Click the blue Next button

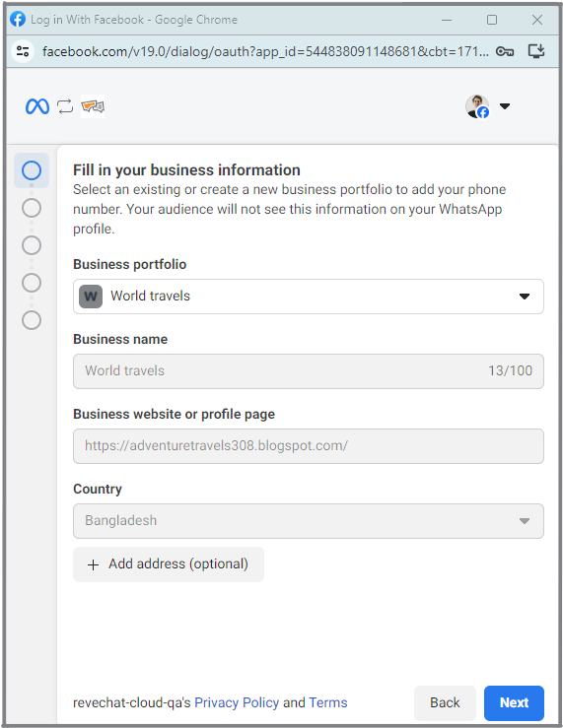pyautogui.click(x=514, y=702)
